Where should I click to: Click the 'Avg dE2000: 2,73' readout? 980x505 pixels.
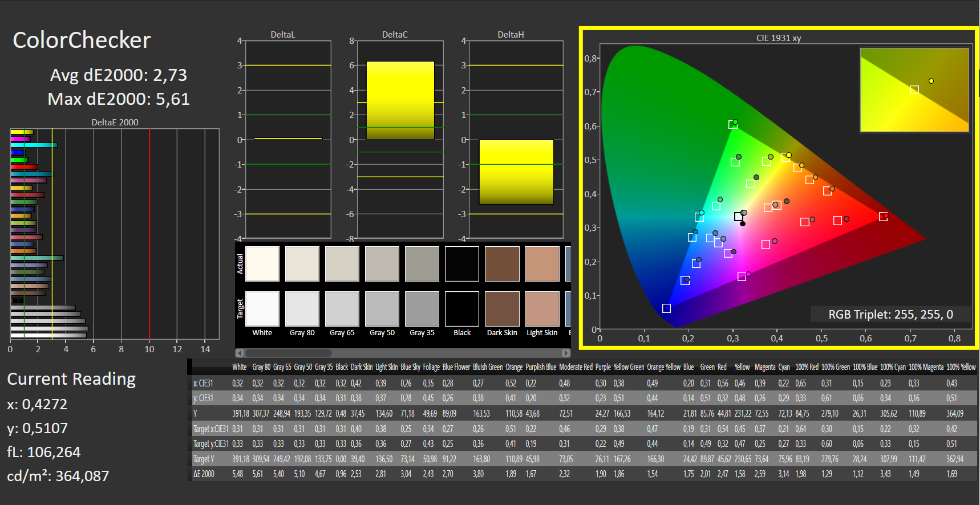click(x=119, y=75)
